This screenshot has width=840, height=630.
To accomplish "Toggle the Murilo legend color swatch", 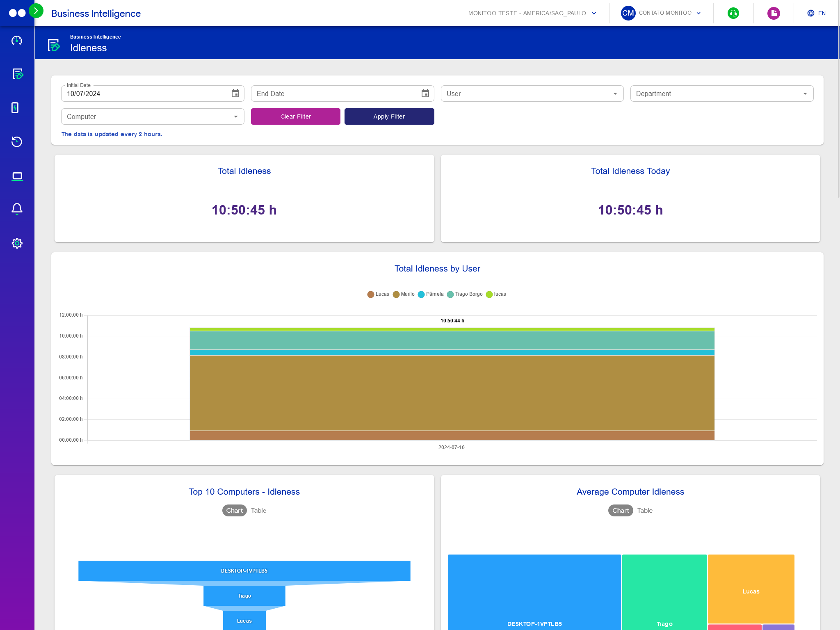I will [396, 294].
